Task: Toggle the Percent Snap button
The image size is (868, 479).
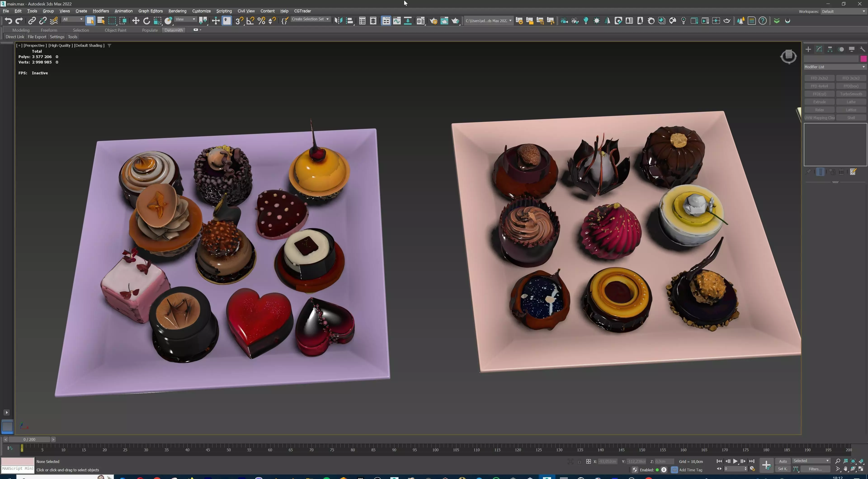Action: click(261, 21)
